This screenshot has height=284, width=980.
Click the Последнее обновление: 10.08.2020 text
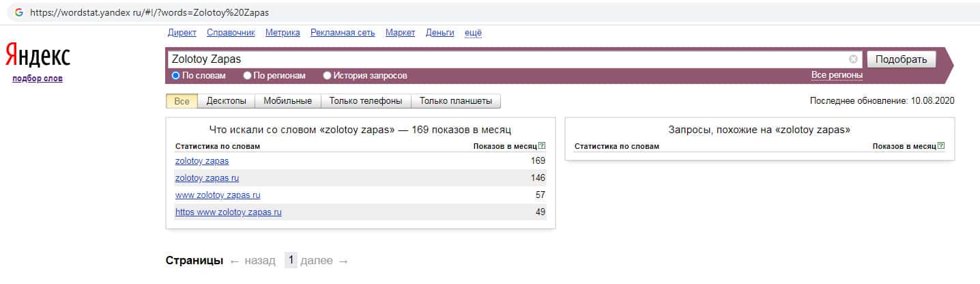tap(882, 101)
